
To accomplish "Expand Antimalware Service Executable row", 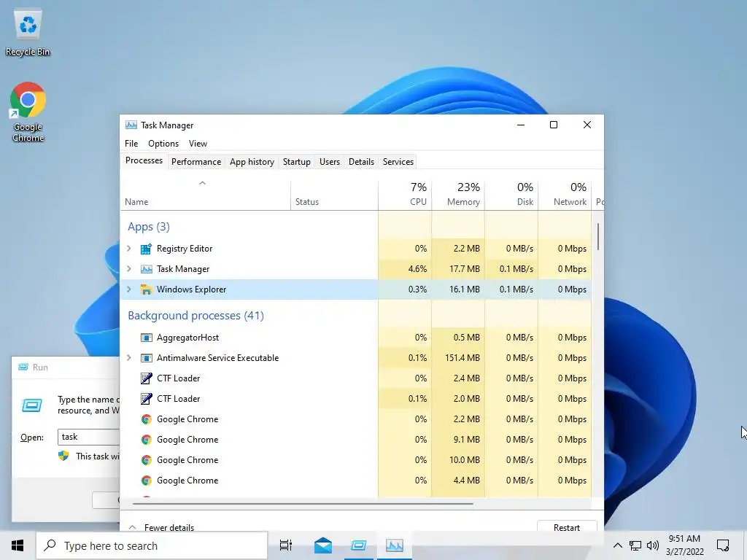I will click(128, 358).
